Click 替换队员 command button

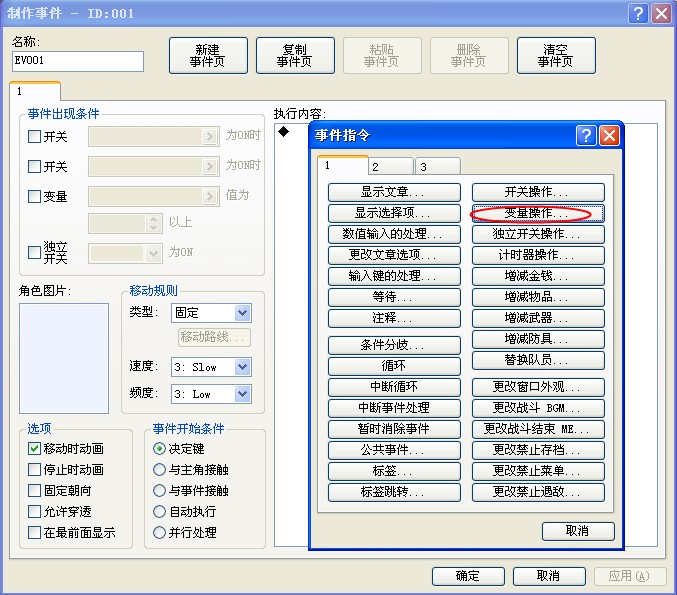coord(538,360)
